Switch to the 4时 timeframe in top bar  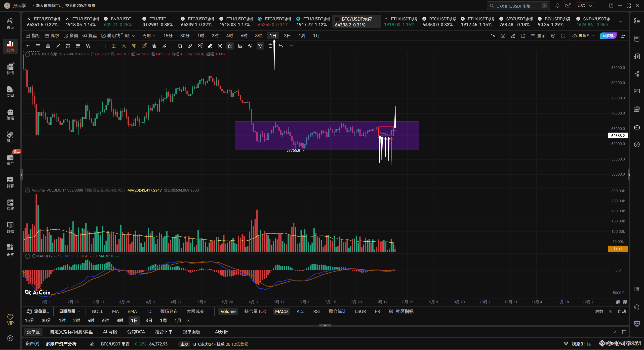pyautogui.click(x=229, y=36)
